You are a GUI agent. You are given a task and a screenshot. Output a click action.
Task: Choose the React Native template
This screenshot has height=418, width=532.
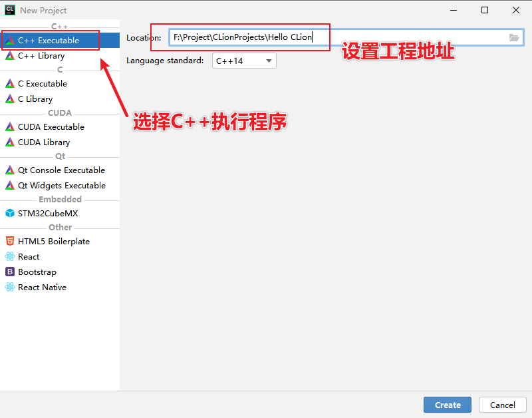(x=41, y=287)
